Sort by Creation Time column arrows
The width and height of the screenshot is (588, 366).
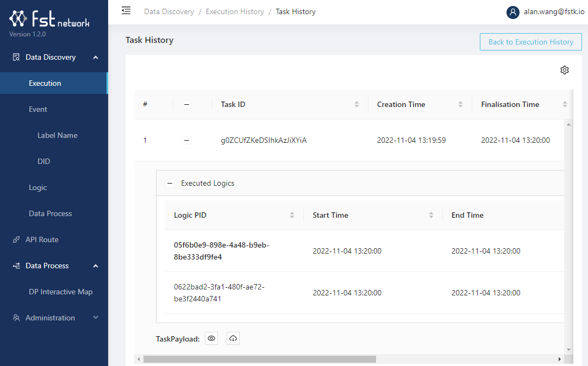click(460, 104)
